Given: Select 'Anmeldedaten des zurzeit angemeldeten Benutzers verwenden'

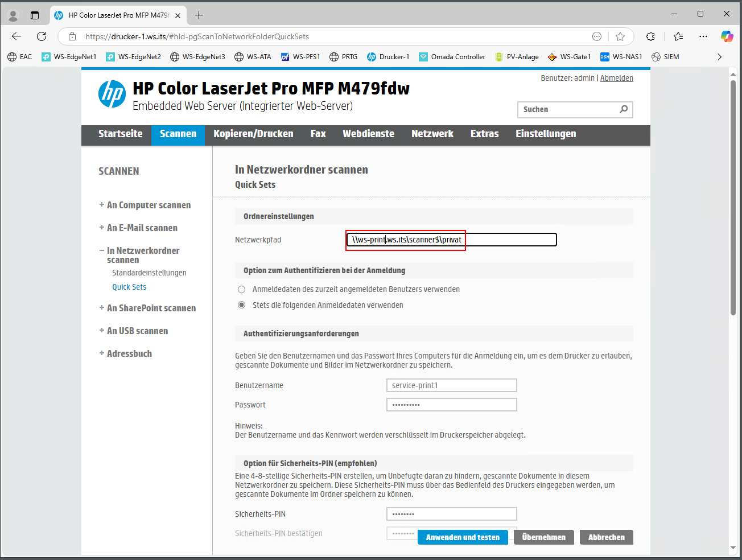Looking at the screenshot, I should [x=242, y=289].
